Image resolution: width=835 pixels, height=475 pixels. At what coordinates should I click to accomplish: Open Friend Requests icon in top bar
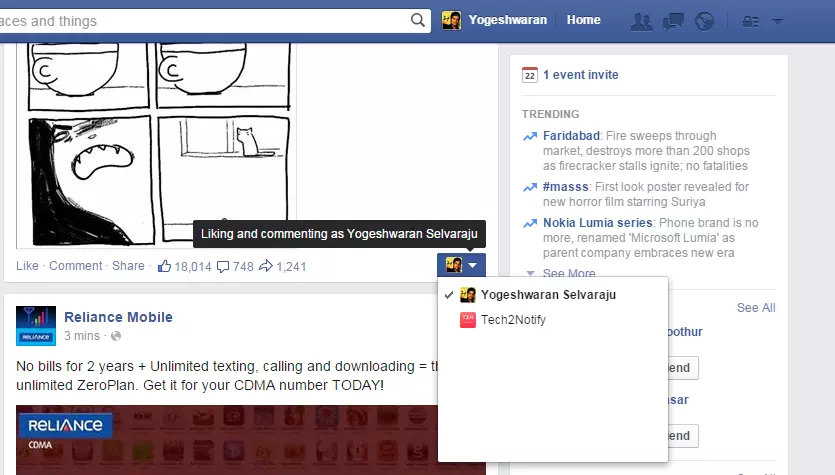tap(641, 21)
